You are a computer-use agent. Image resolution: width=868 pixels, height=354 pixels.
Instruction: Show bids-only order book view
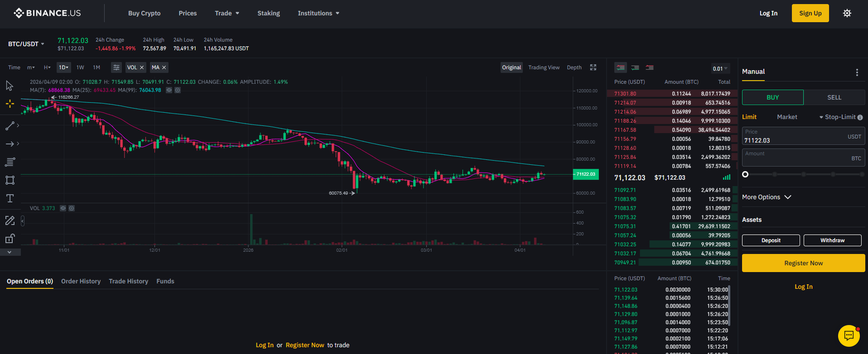pos(635,67)
